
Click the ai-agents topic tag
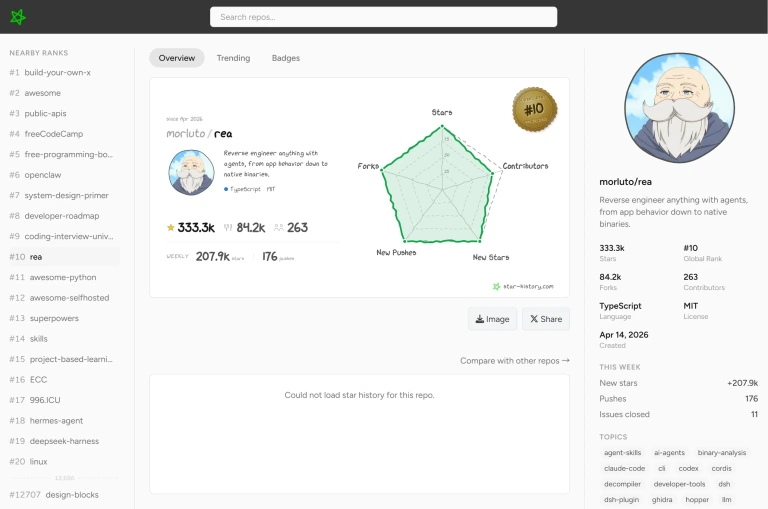click(x=670, y=453)
